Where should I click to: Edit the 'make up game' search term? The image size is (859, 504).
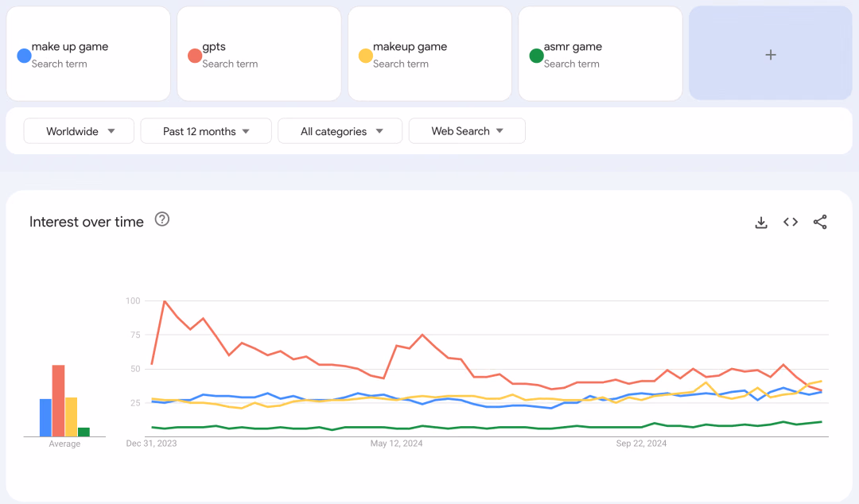[88, 54]
